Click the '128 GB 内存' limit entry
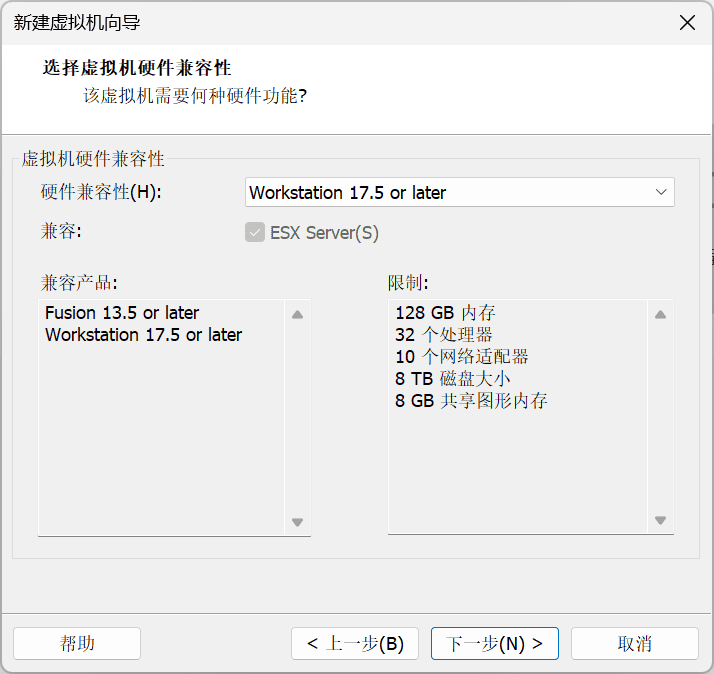Screen dimensions: 714x674 tap(445, 313)
